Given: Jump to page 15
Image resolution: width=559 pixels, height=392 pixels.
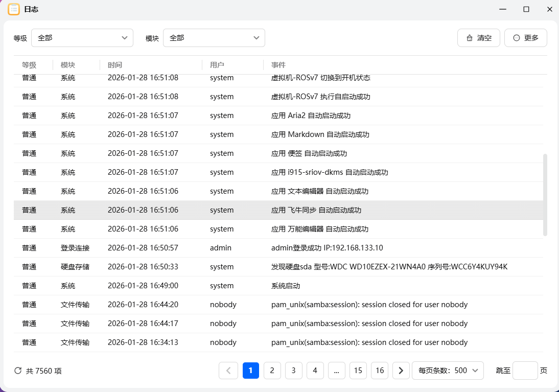Looking at the screenshot, I should tap(358, 371).
